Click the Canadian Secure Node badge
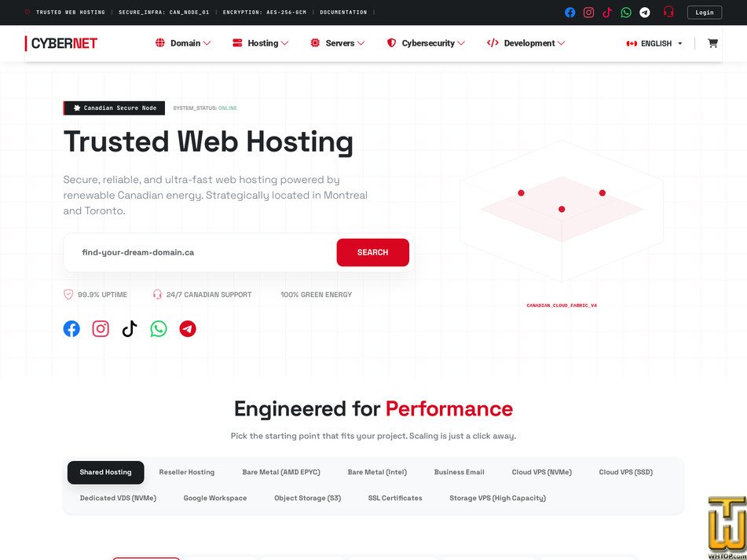The image size is (747, 560). pyautogui.click(x=115, y=108)
